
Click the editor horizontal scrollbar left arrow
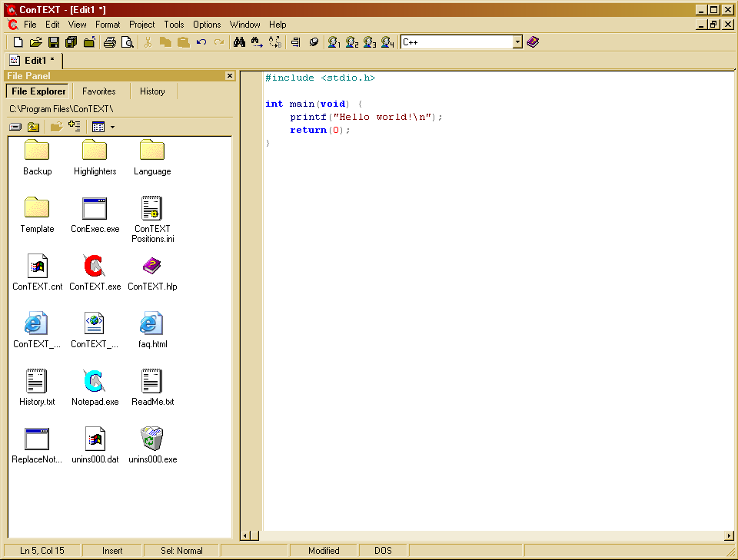tap(245, 535)
